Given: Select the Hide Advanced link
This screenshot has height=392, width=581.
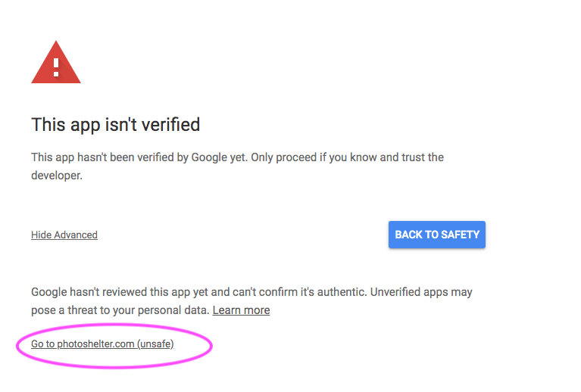Looking at the screenshot, I should click(x=64, y=235).
